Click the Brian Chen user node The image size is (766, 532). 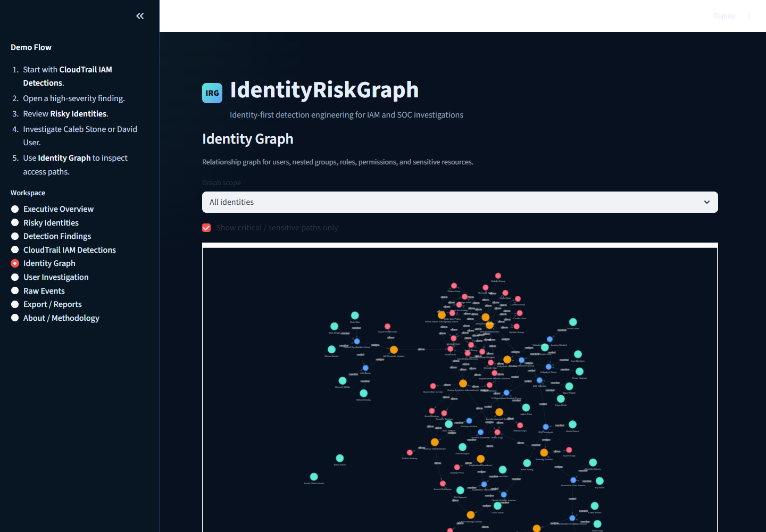click(340, 458)
